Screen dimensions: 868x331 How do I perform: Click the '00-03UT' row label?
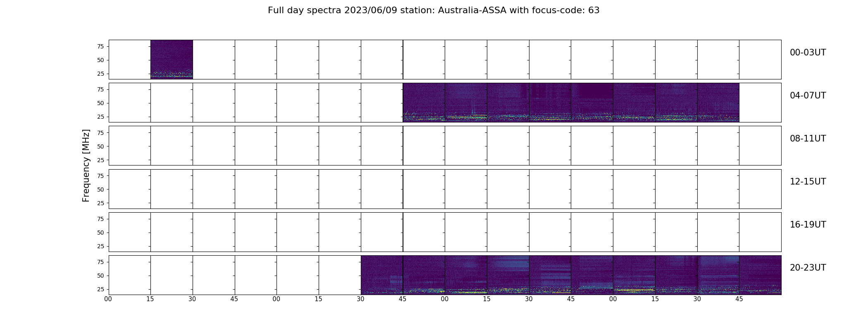click(808, 53)
